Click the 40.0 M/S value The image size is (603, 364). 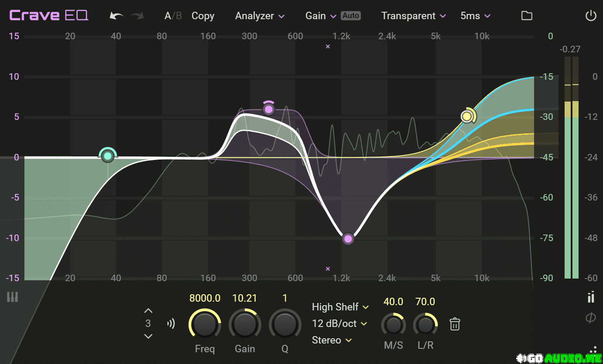(x=394, y=302)
